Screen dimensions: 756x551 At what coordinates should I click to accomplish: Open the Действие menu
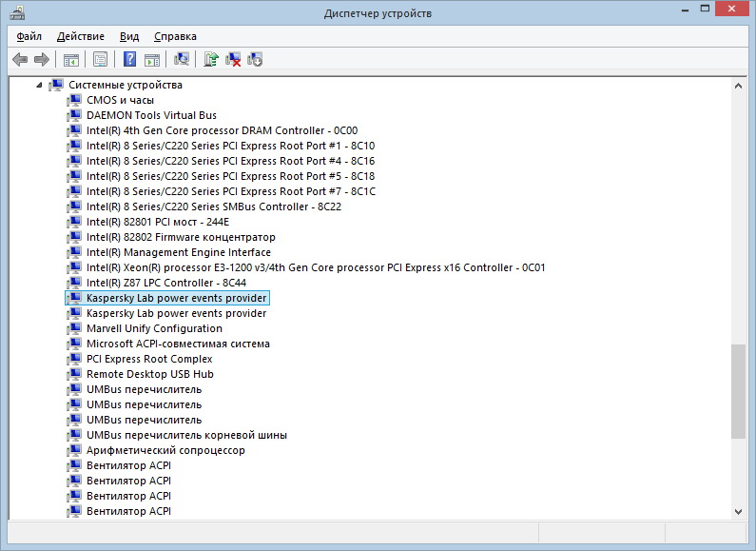[81, 36]
